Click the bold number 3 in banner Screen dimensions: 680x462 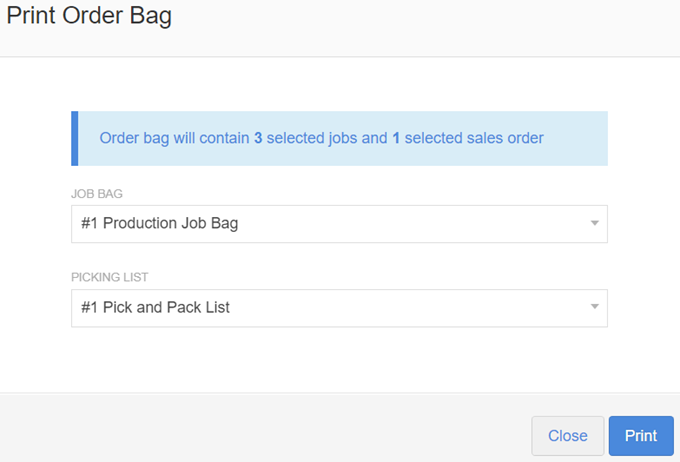pyautogui.click(x=258, y=138)
